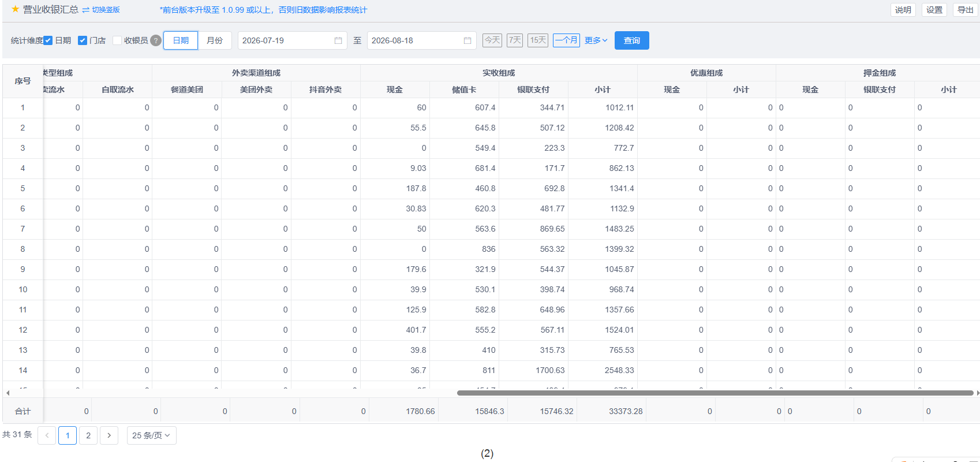
Task: Click the total value 15846.3
Action: tap(489, 412)
